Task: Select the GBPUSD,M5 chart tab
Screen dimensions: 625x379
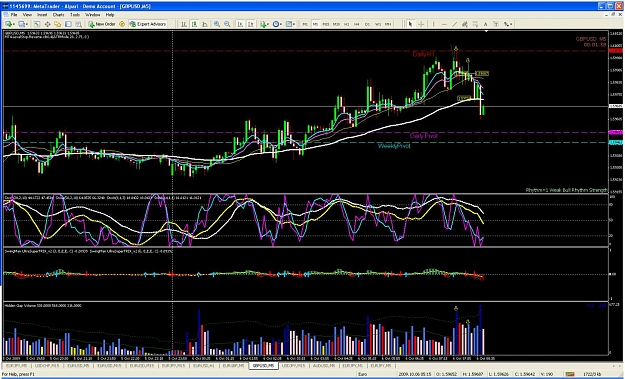Action: (x=263, y=365)
